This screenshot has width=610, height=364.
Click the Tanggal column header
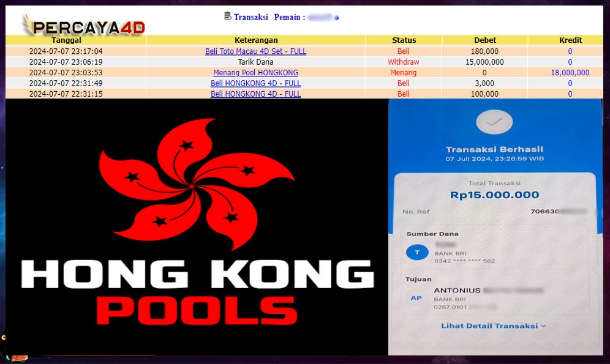(66, 40)
